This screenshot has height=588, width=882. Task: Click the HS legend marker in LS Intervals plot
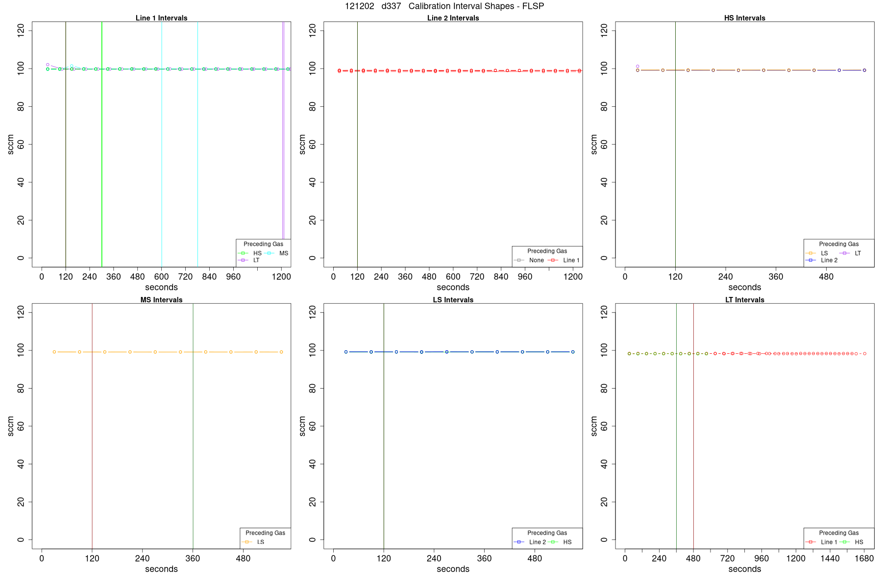(553, 542)
